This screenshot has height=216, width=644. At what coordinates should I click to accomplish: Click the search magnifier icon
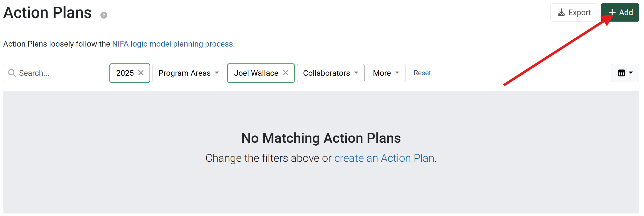[12, 73]
